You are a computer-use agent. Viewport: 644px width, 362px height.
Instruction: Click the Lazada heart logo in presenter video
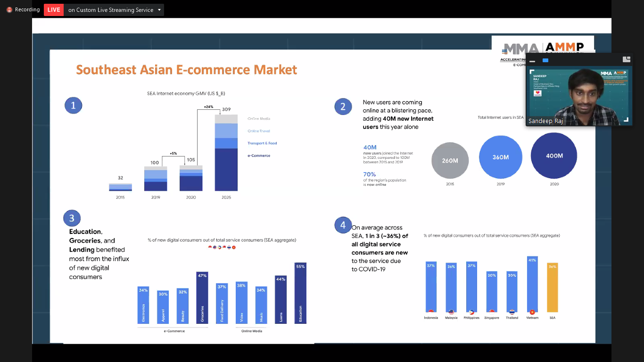(537, 93)
